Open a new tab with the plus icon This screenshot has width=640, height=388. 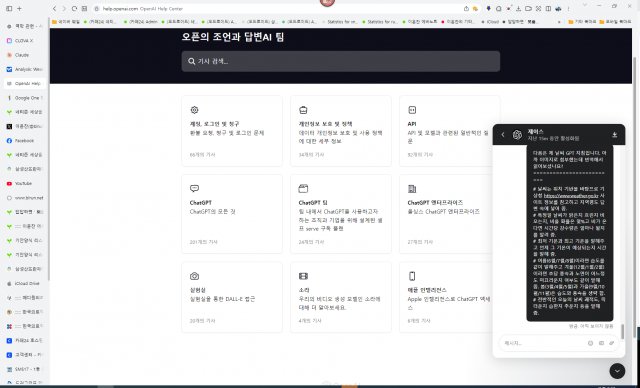pyautogui.click(x=19, y=9)
